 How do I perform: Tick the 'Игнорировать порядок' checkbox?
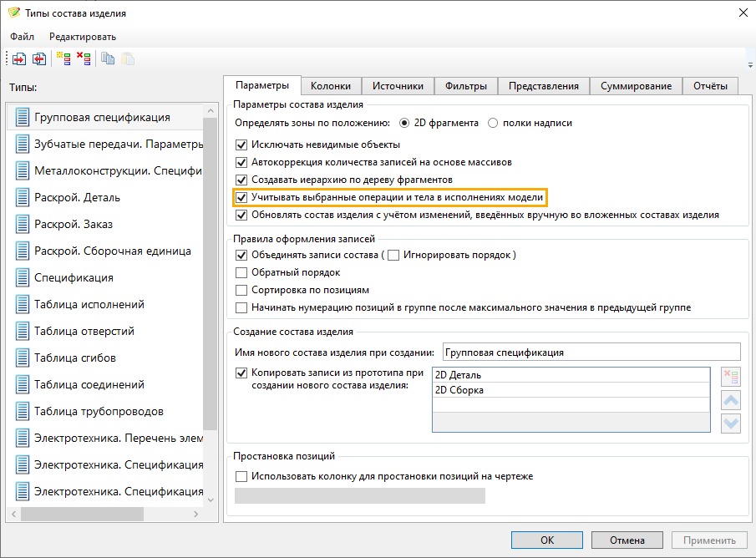[x=394, y=255]
